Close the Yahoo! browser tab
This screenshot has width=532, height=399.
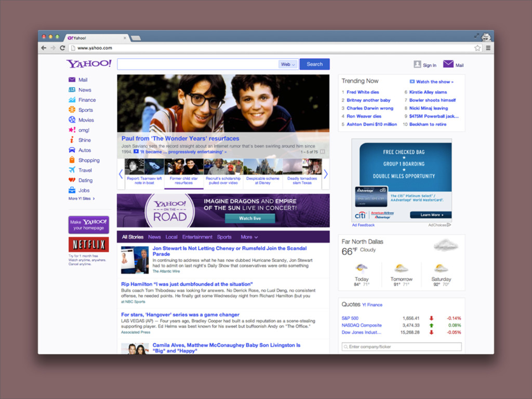point(125,38)
